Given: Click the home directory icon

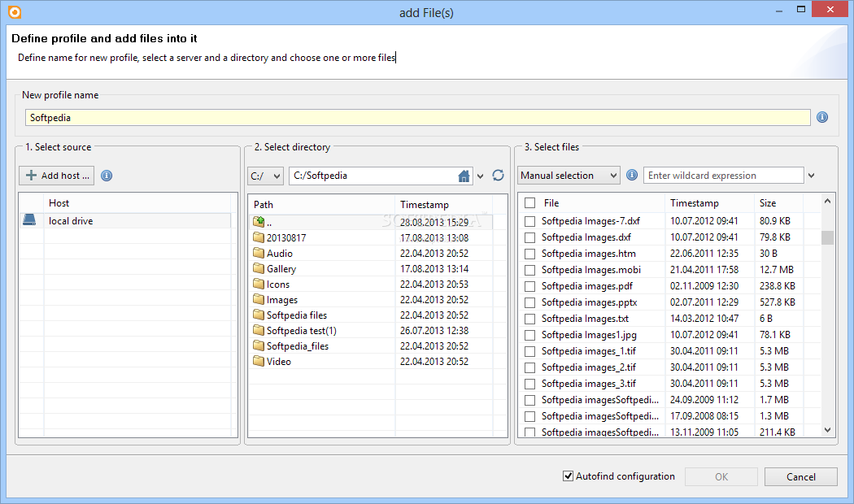Looking at the screenshot, I should (x=464, y=176).
